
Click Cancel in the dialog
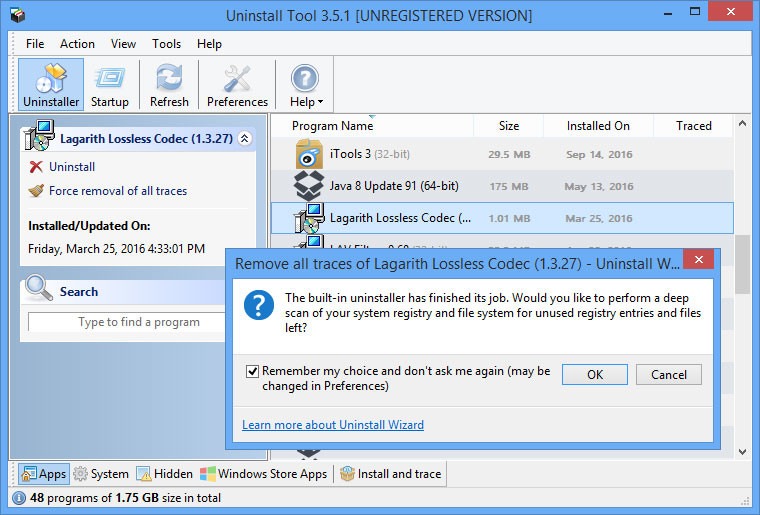pyautogui.click(x=668, y=375)
